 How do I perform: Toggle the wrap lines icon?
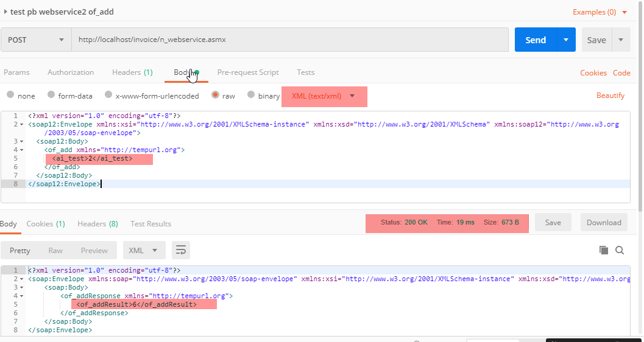181,250
